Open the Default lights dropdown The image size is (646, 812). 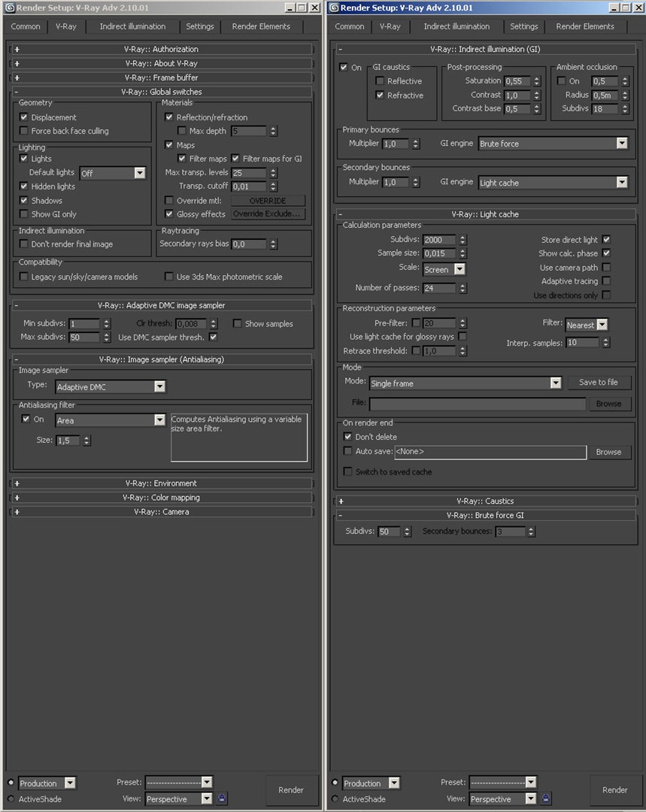coord(112,173)
